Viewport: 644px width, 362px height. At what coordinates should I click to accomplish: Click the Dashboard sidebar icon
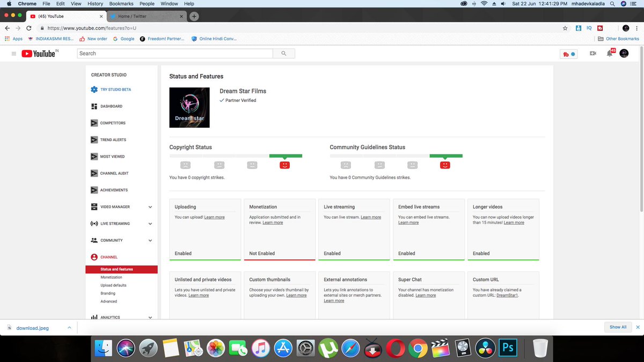coord(94,106)
